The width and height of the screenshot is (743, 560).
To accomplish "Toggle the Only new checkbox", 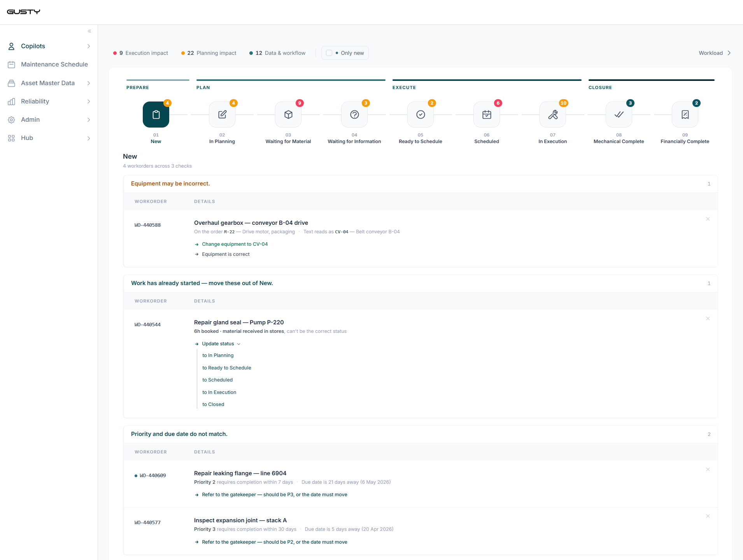I will coord(329,53).
